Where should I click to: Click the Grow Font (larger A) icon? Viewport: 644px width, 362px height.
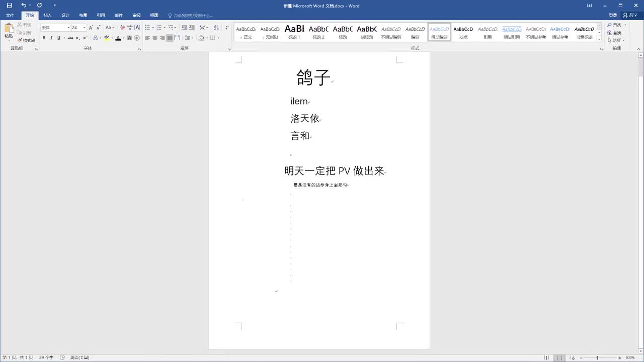91,28
